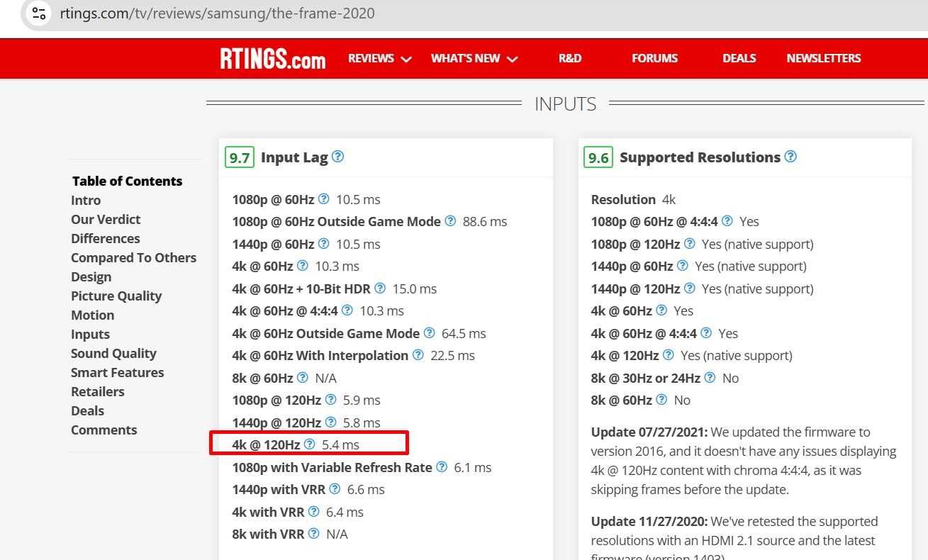Image resolution: width=928 pixels, height=560 pixels.
Task: Click Deals in Table of Contents
Action: (87, 410)
